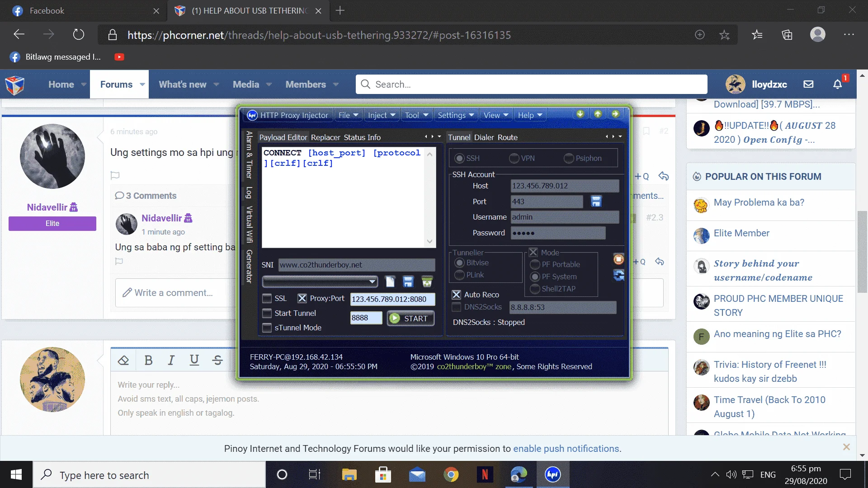Click the reply arrow icon on post #2
The width and height of the screenshot is (868, 488).
point(663,176)
